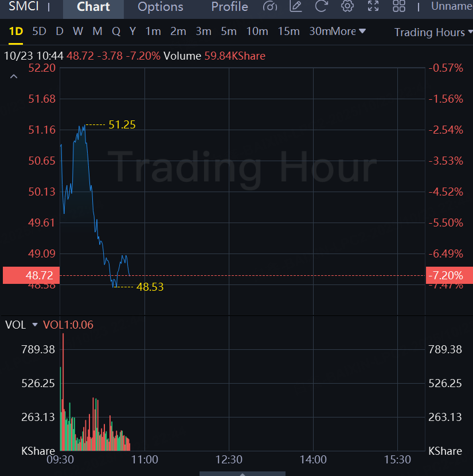Select the weekly W timeframe

pos(78,32)
